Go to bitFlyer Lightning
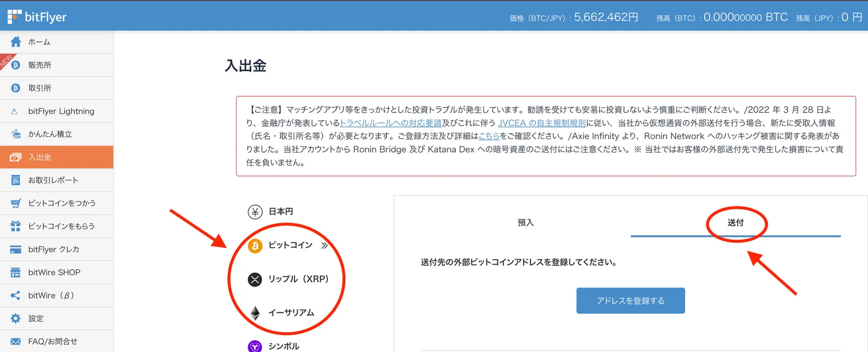 pyautogui.click(x=56, y=111)
